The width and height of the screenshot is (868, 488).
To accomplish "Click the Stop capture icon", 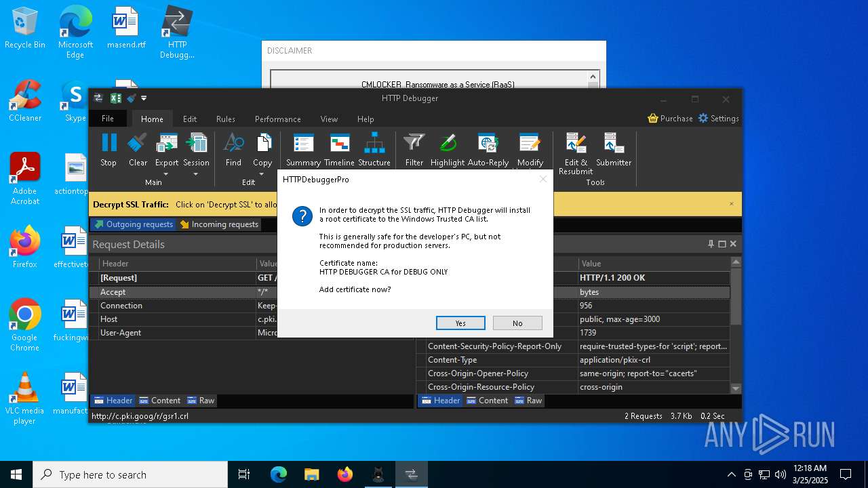I will click(108, 143).
